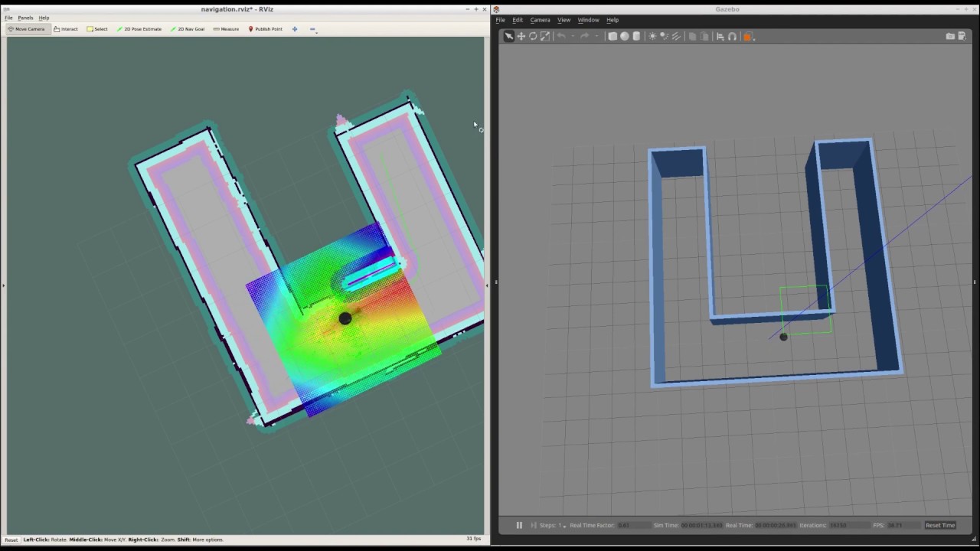The height and width of the screenshot is (551, 980).
Task: Pause the Gazebo simulation
Action: pyautogui.click(x=519, y=525)
